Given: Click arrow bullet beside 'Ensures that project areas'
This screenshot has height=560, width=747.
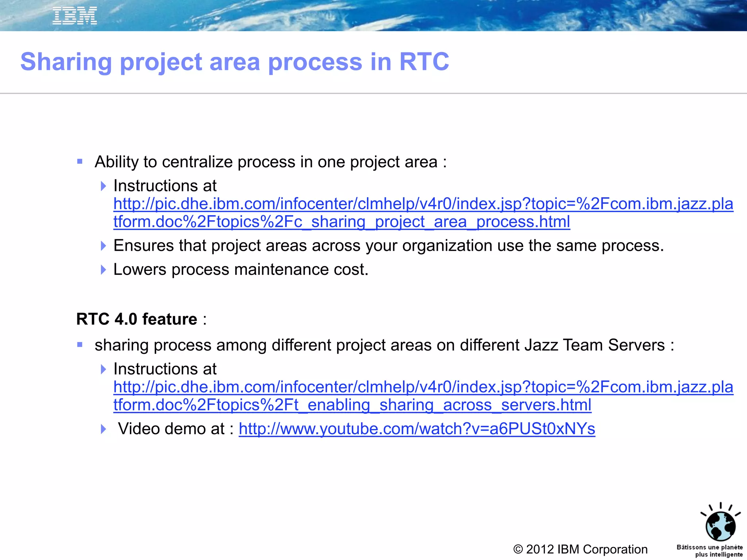Looking at the screenshot, I should [103, 246].
